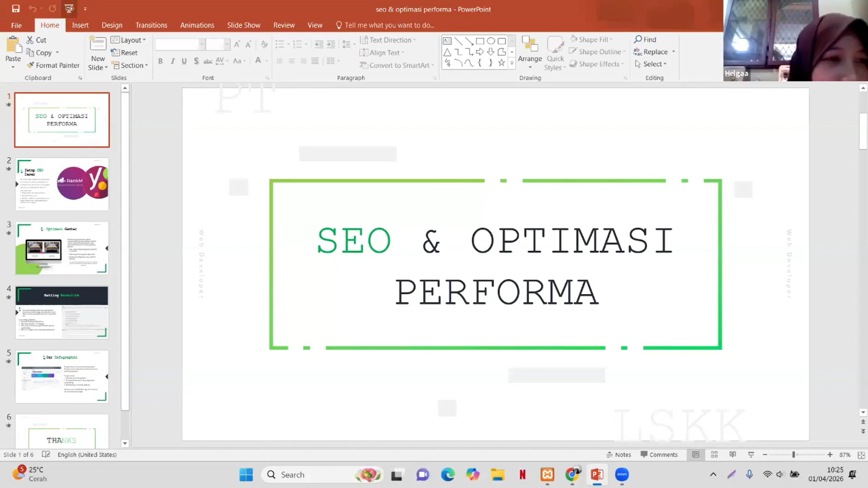Image resolution: width=868 pixels, height=488 pixels.
Task: Toggle Normal view in status bar
Action: [x=696, y=455]
